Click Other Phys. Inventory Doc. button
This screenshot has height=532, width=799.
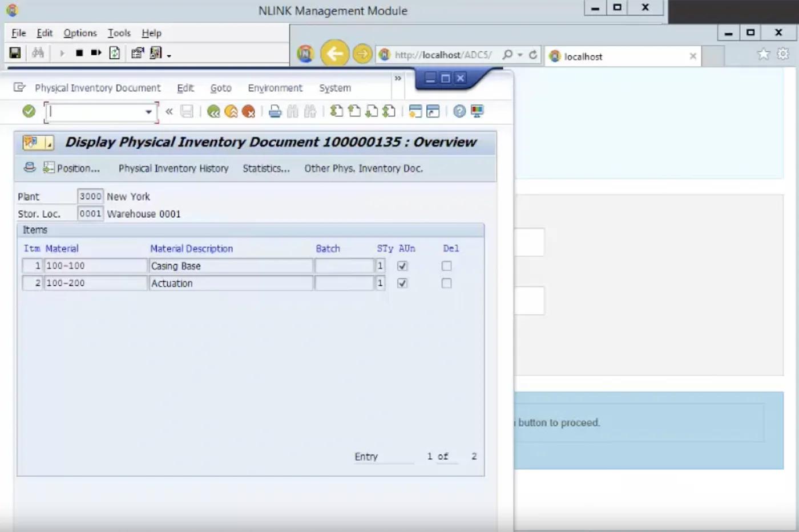pos(364,168)
